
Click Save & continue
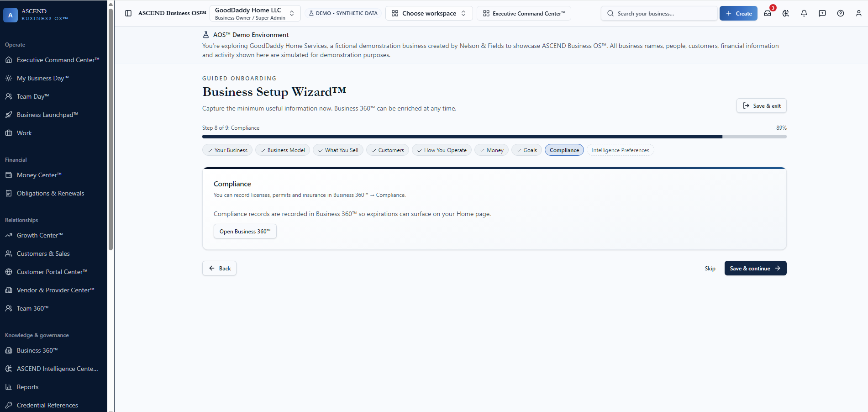755,268
